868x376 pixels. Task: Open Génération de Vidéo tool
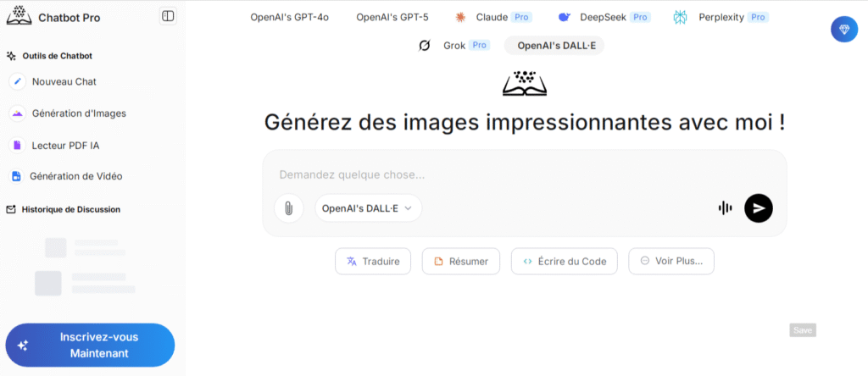tap(75, 176)
